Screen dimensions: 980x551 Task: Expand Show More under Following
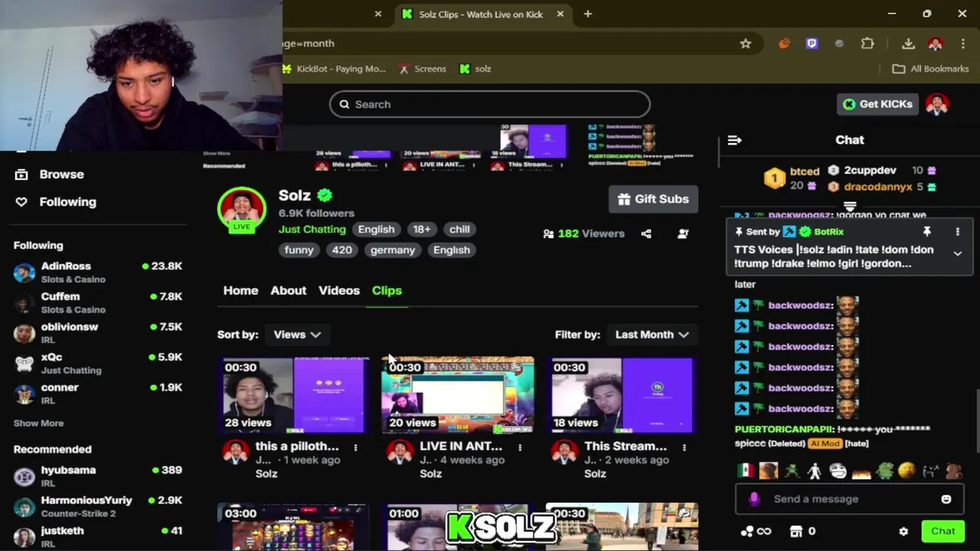pyautogui.click(x=38, y=423)
